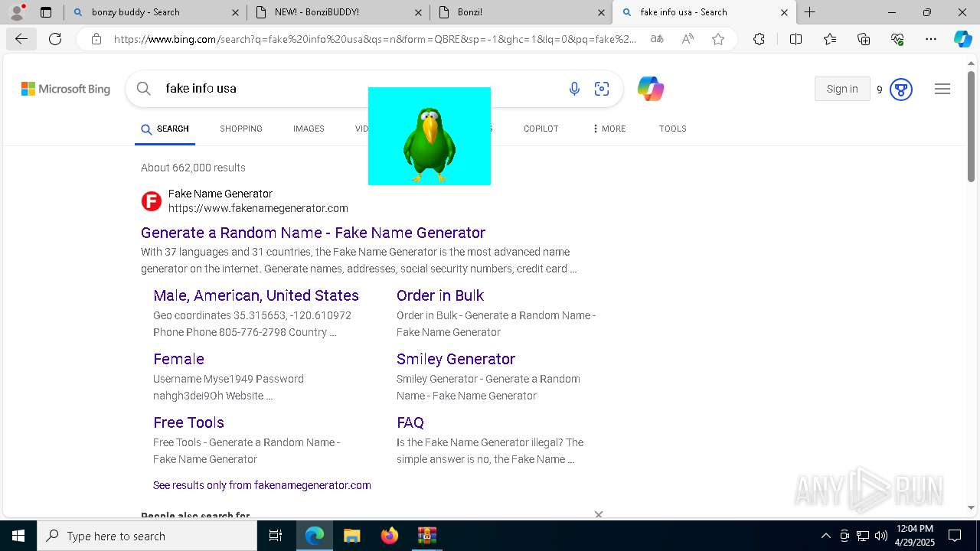
Task: Open a new tab
Action: coord(809,12)
